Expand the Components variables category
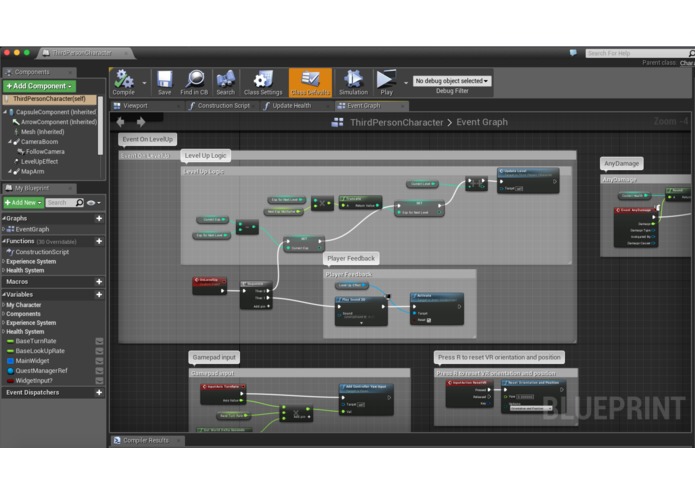695x494 pixels. pyautogui.click(x=4, y=314)
